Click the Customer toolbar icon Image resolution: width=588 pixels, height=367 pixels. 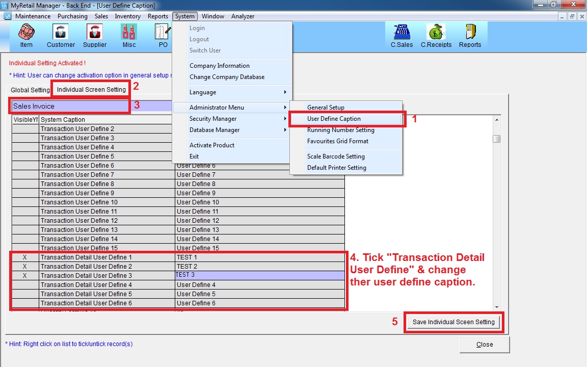coord(61,35)
